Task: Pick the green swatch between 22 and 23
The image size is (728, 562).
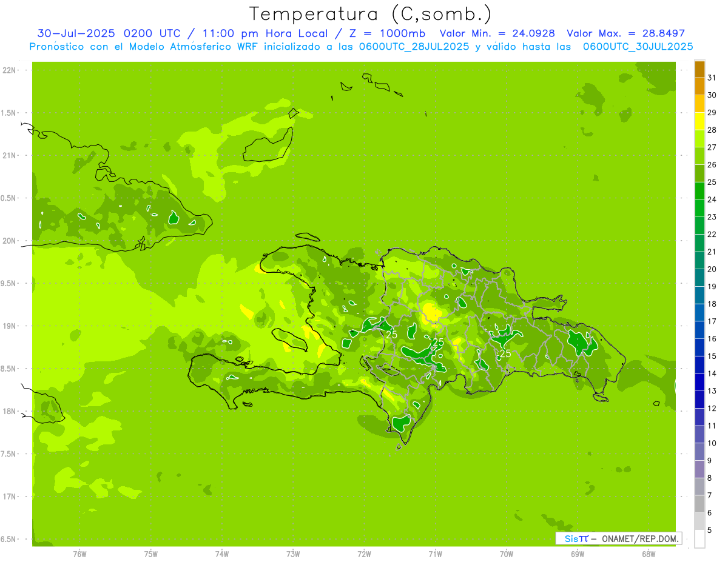Action: tap(699, 226)
